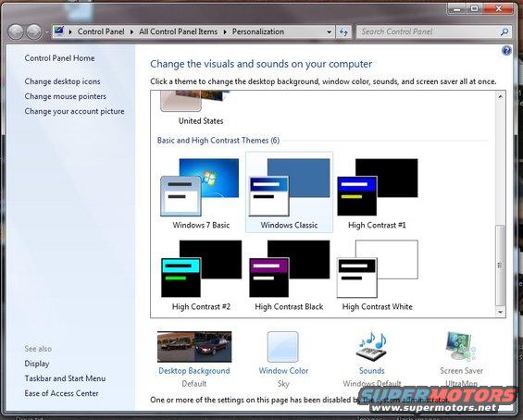
Task: Click the search magnifier icon
Action: [504, 32]
